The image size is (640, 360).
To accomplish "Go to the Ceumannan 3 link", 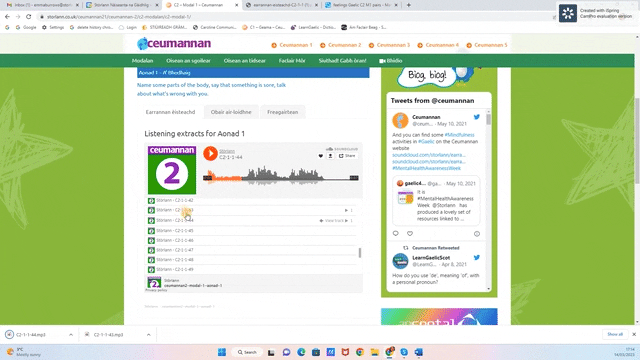I will (389, 45).
